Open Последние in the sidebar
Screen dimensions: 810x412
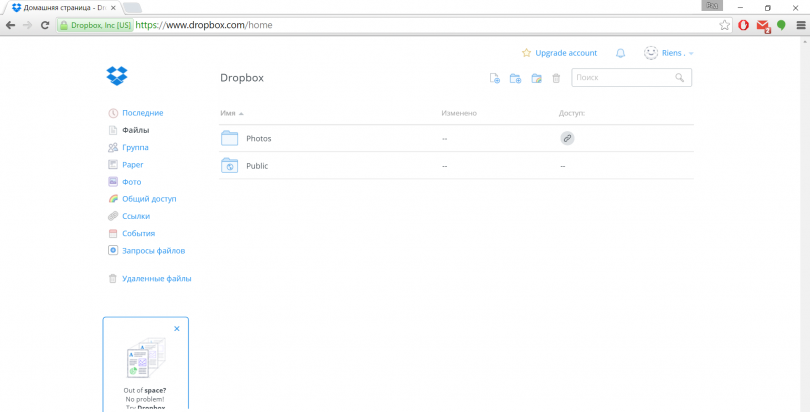[142, 113]
